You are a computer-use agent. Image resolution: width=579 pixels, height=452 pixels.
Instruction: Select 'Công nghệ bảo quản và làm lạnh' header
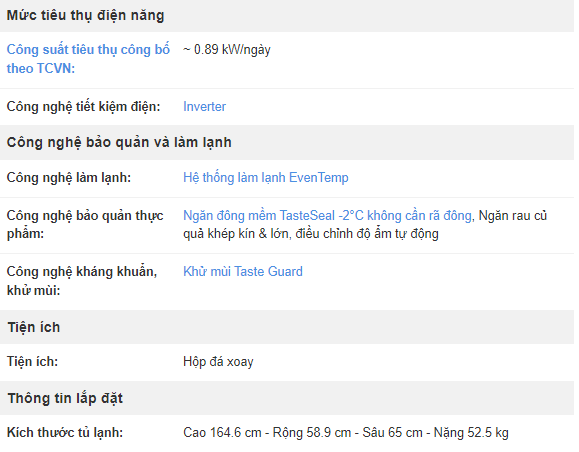click(x=119, y=143)
